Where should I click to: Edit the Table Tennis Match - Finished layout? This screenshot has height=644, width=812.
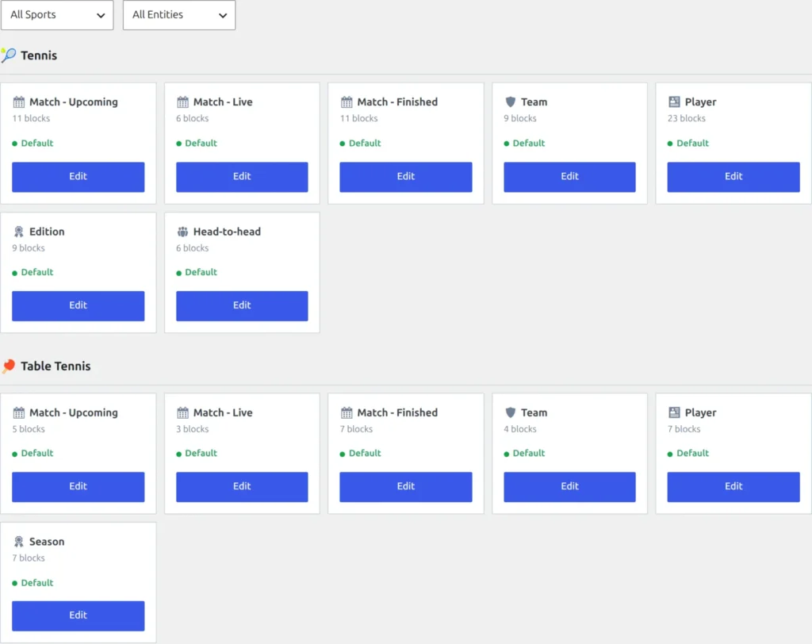point(406,486)
